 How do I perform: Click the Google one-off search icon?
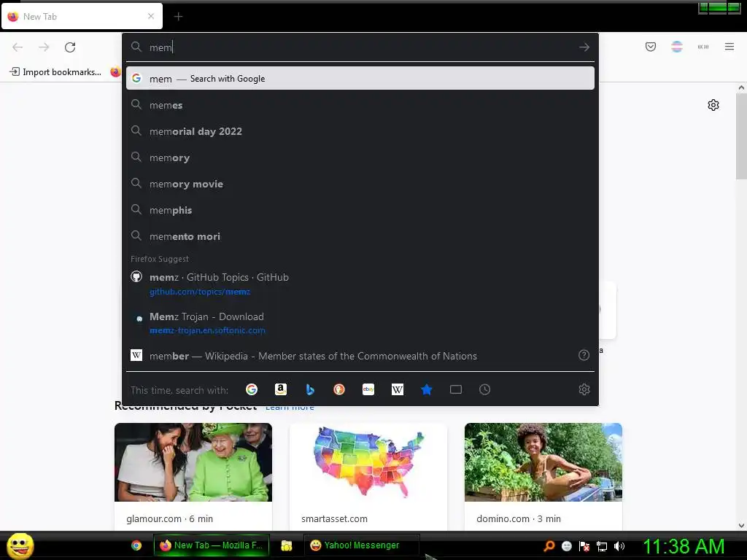(x=252, y=389)
